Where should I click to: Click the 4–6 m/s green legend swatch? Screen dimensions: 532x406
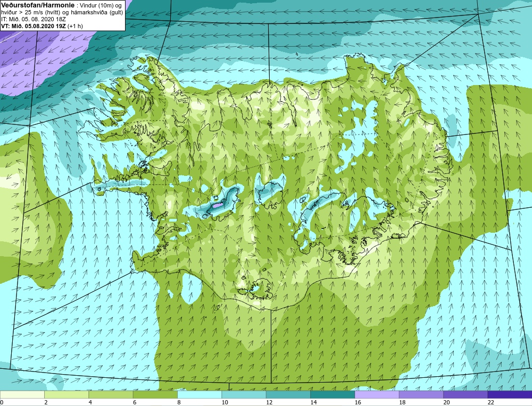coord(111,395)
